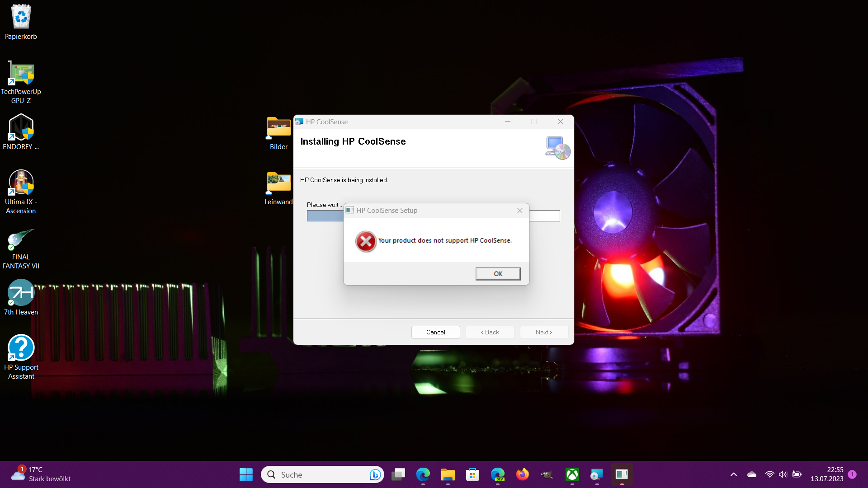Select the Bilder folder on the desktop
868x488 pixels.
[278, 128]
